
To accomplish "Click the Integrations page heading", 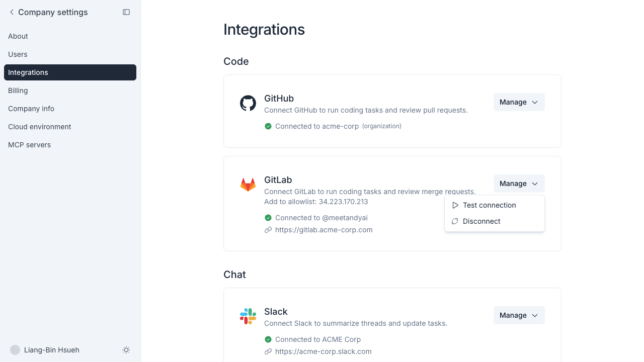I will click(264, 30).
